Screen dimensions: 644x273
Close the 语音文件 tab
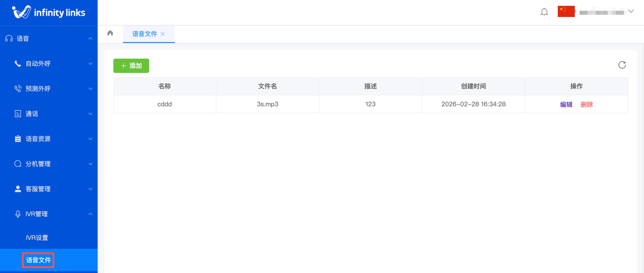(x=163, y=34)
